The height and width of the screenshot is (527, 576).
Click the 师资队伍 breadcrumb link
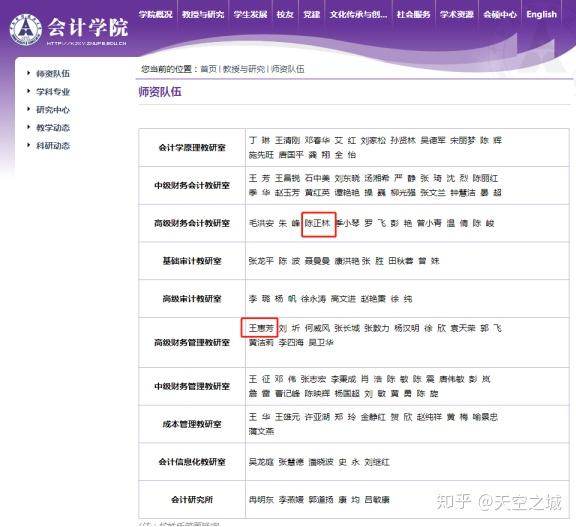(288, 69)
